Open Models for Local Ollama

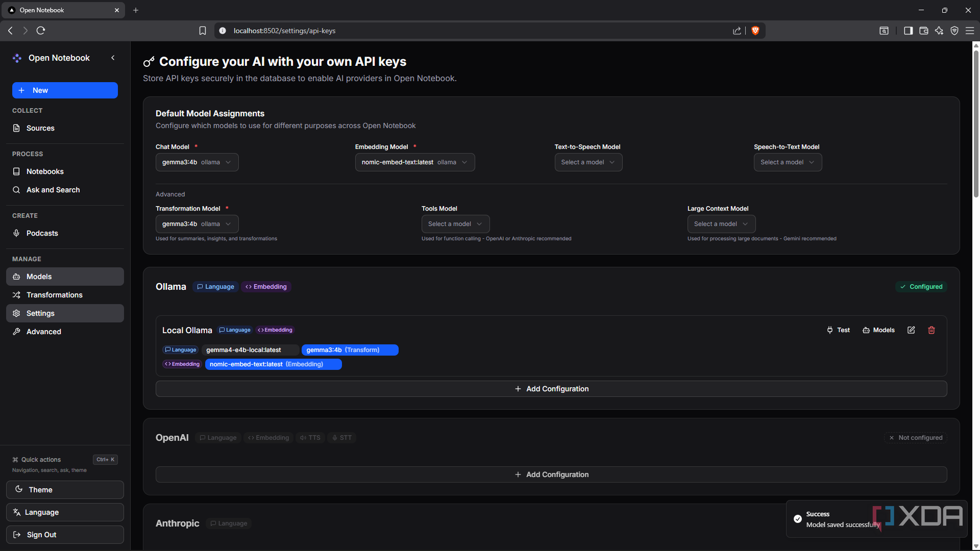tap(878, 330)
